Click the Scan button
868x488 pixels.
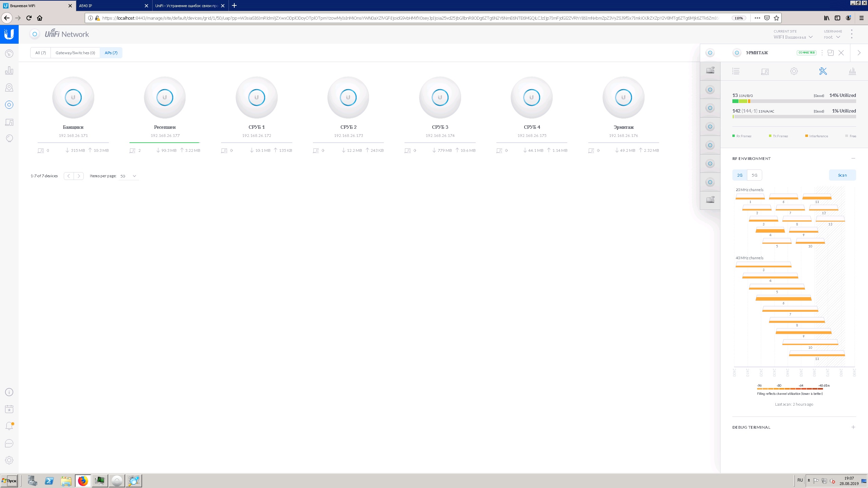842,175
